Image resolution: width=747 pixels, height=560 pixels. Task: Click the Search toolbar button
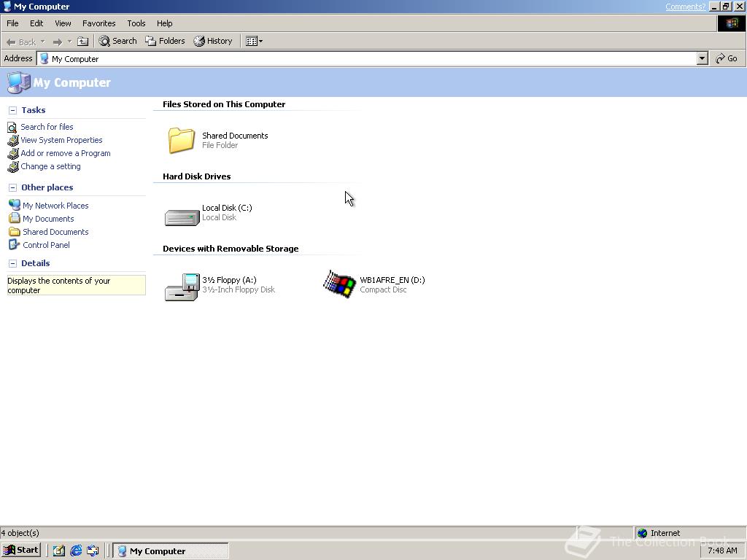tap(117, 41)
